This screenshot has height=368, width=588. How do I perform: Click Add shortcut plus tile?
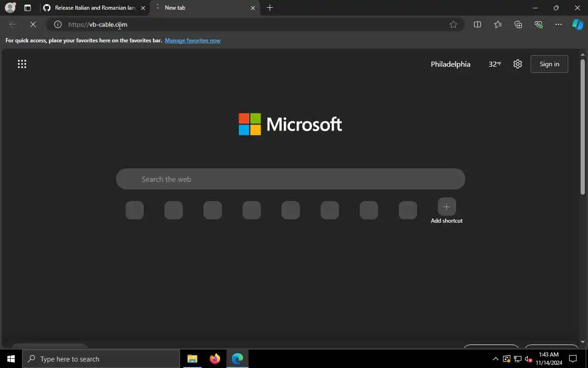(x=447, y=207)
